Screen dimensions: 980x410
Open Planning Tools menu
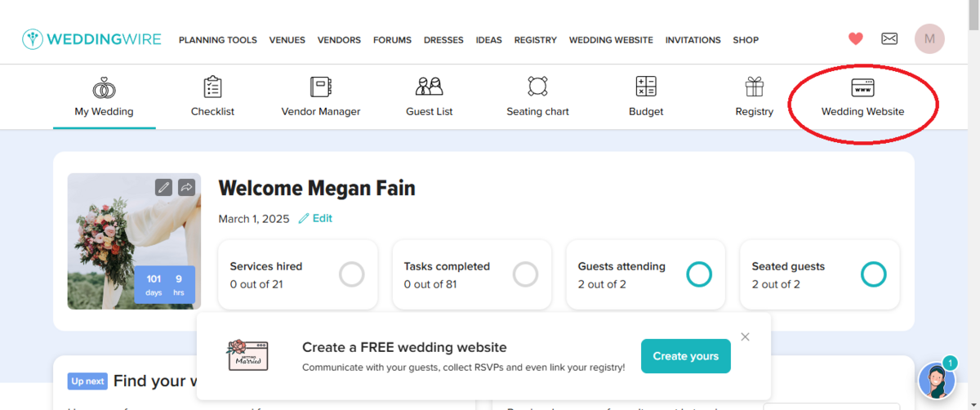point(218,40)
